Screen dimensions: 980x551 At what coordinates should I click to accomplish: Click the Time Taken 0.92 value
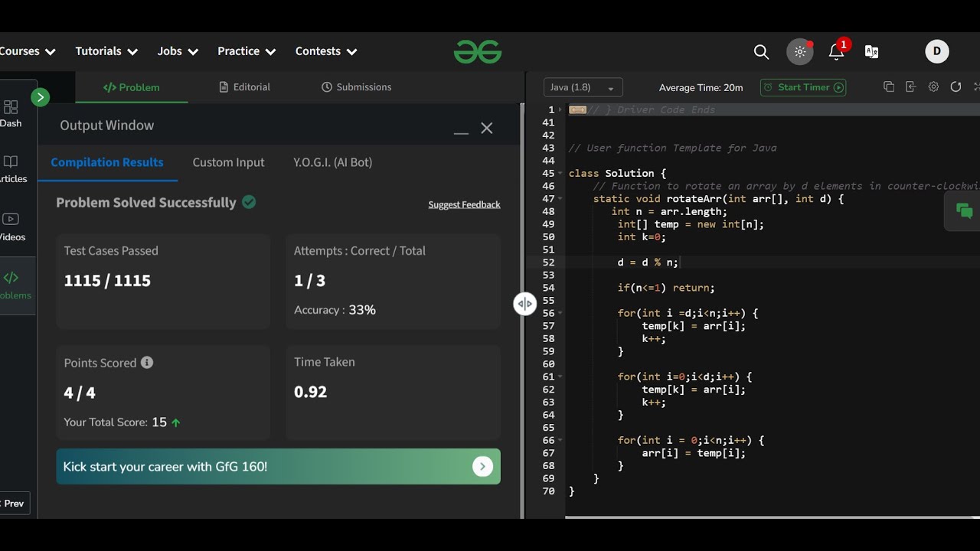tap(310, 392)
